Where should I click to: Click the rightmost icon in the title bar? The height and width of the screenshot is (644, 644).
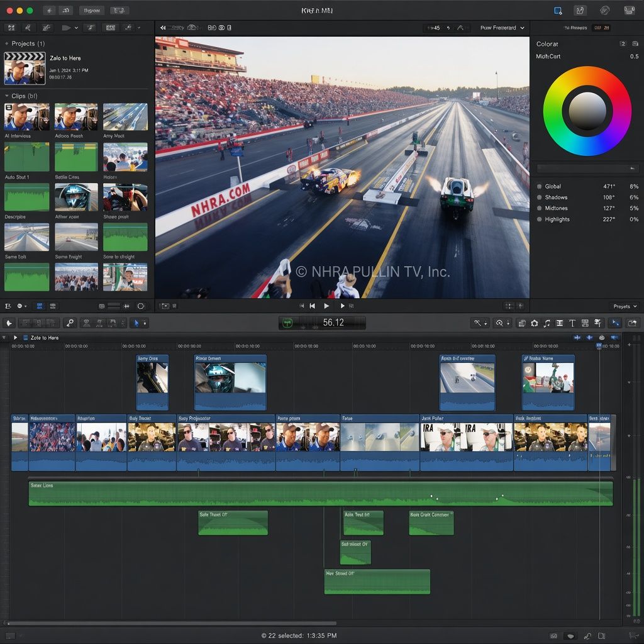(629, 11)
